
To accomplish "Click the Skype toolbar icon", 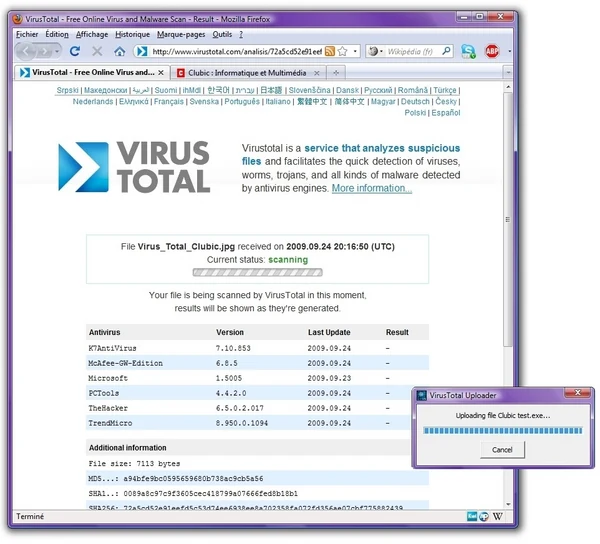I will click(468, 51).
